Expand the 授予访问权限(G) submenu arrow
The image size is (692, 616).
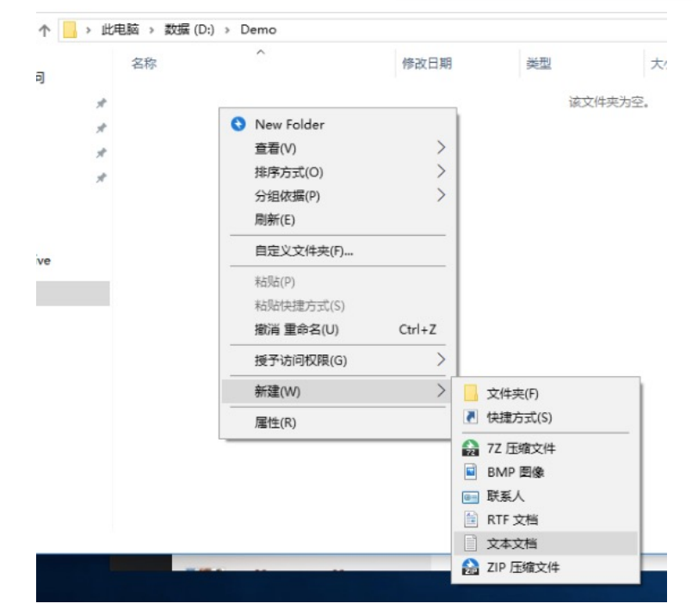pyautogui.click(x=441, y=360)
